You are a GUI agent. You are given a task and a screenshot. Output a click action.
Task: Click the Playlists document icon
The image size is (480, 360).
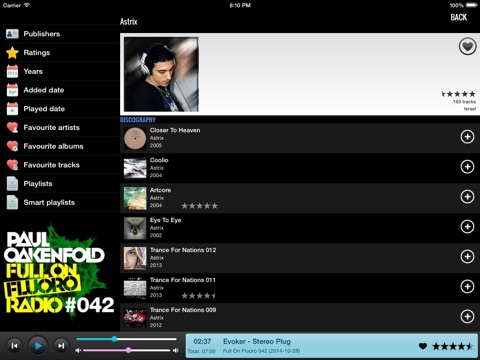(x=12, y=184)
